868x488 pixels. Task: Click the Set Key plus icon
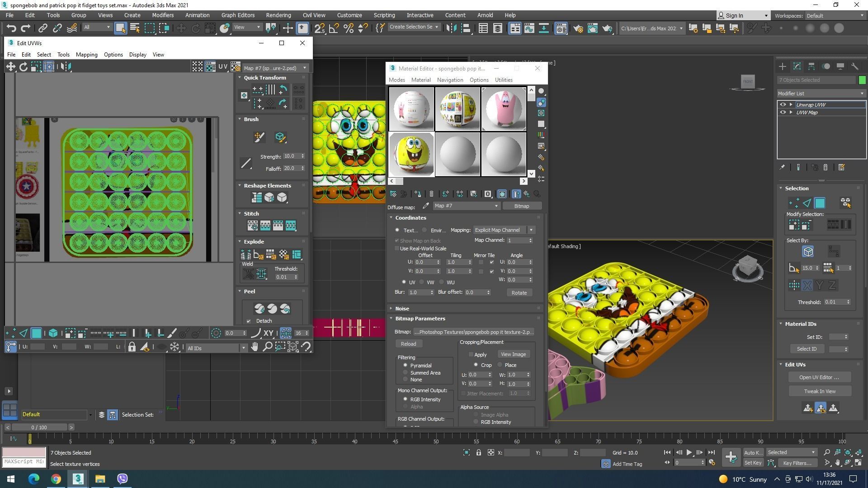click(x=731, y=457)
